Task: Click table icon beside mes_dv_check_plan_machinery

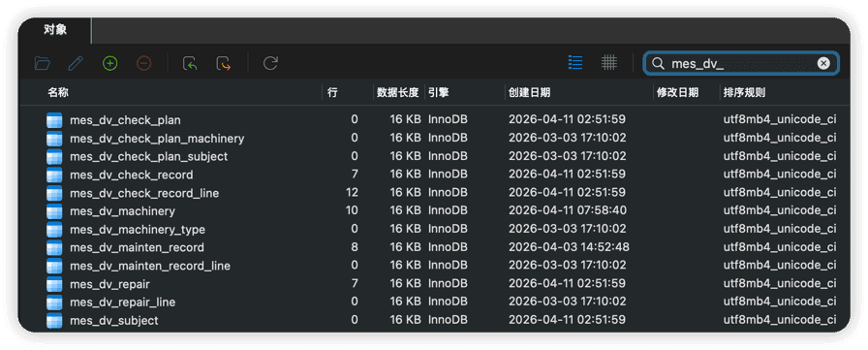Action: (54, 139)
